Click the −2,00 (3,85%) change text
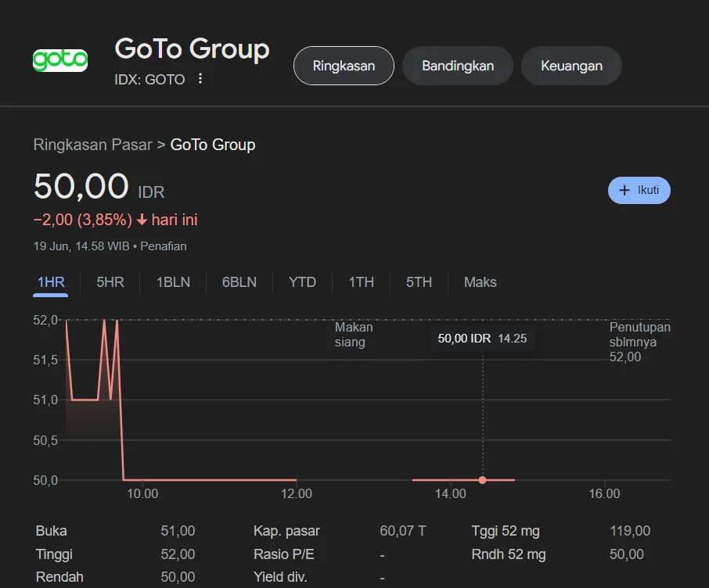 pyautogui.click(x=83, y=220)
